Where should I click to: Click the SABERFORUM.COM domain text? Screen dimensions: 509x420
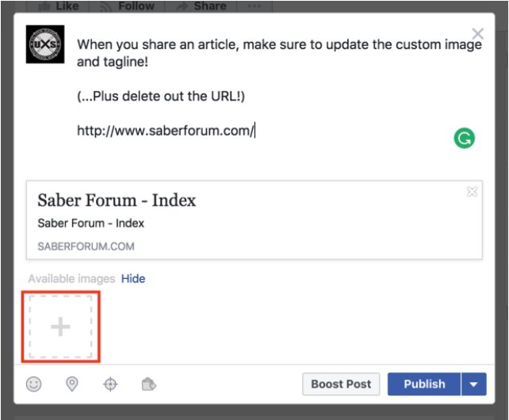tap(86, 246)
